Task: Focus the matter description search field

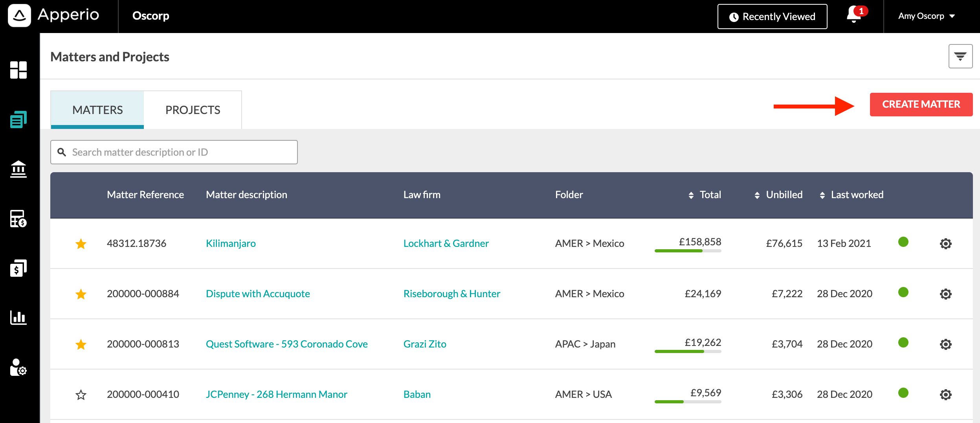Action: (x=174, y=152)
